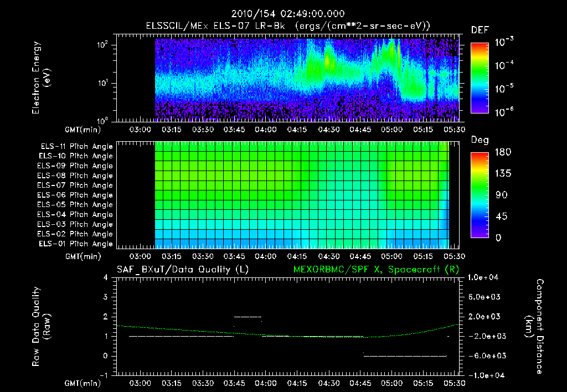Click the 10^-3 value on DEF scale
Screen dimensions: 567x392
click(504, 42)
